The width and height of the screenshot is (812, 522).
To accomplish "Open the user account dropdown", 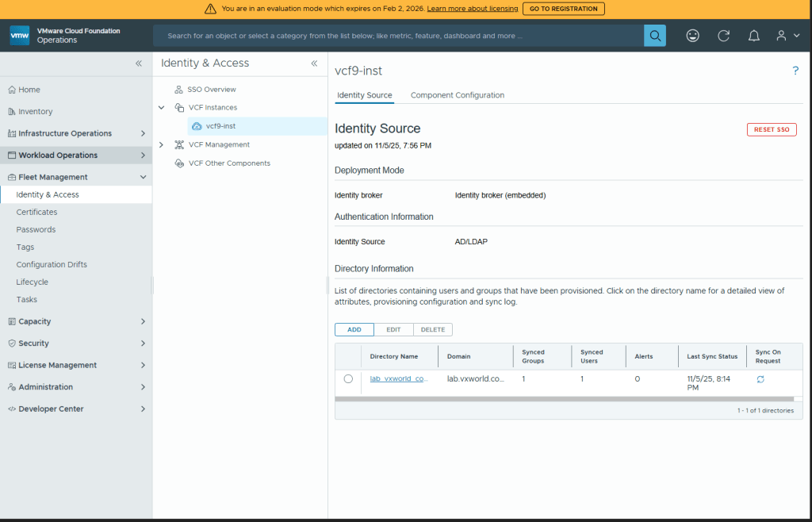I will (x=786, y=36).
